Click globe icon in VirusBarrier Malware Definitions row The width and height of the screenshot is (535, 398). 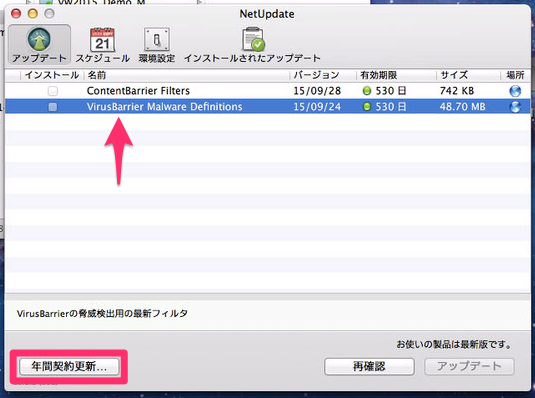[x=515, y=107]
